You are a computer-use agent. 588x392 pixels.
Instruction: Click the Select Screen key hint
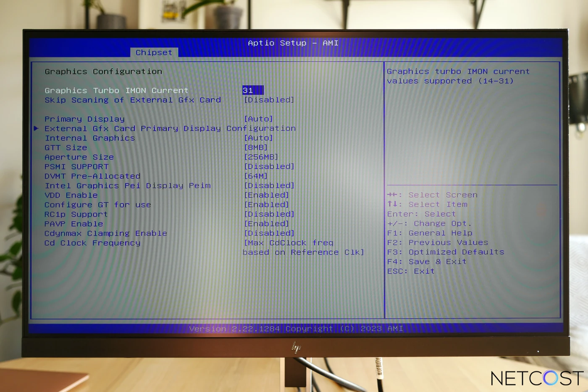point(432,195)
